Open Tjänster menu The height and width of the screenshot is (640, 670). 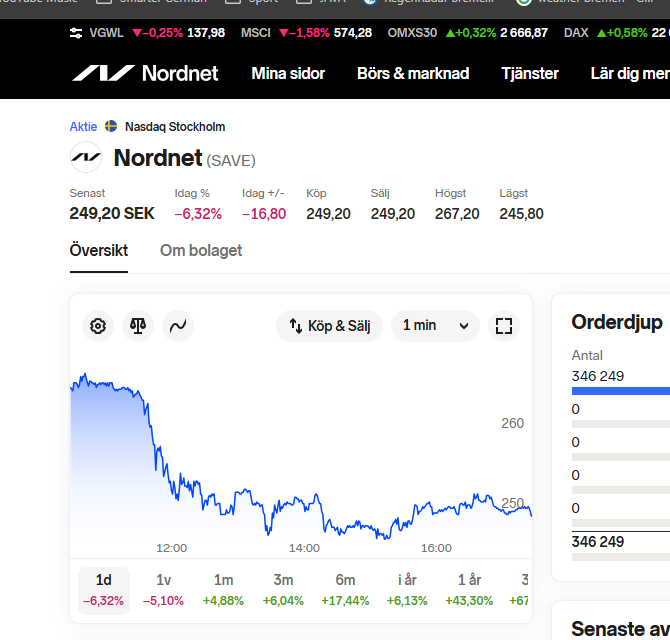[x=530, y=73]
